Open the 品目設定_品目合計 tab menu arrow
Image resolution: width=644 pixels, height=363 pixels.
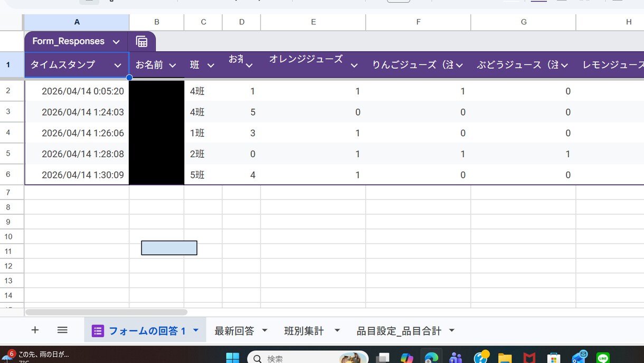pyautogui.click(x=452, y=330)
